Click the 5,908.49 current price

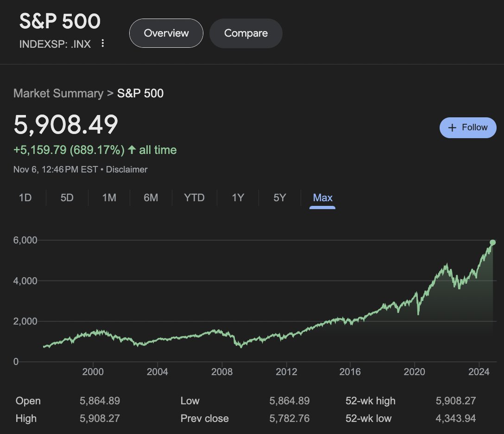point(66,125)
